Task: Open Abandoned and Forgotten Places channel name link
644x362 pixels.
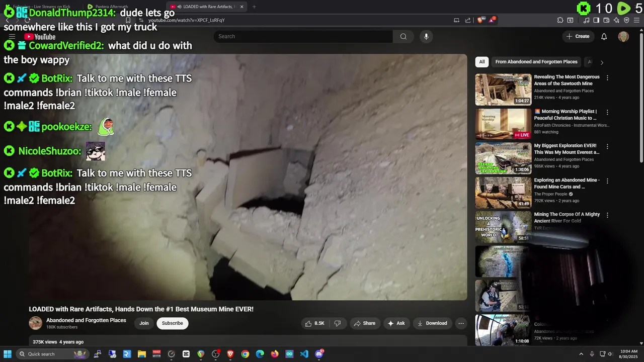Action: tap(86, 320)
